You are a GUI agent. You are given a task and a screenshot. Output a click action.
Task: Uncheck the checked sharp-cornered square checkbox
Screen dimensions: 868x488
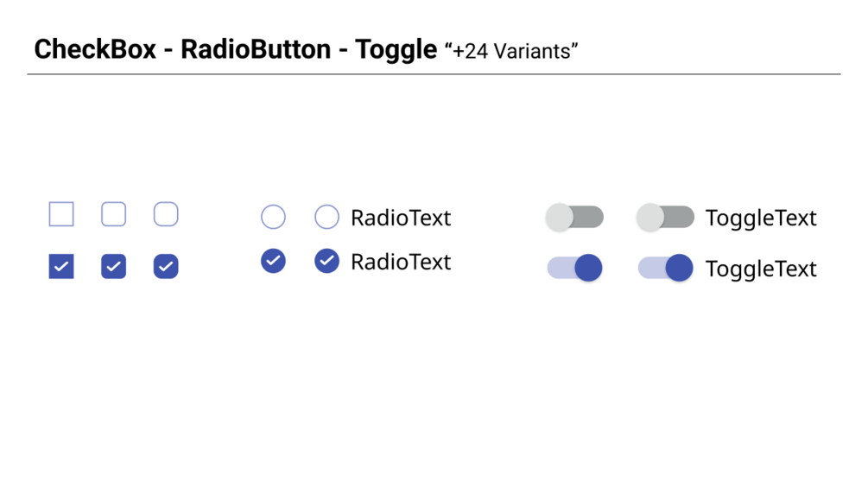[61, 267]
